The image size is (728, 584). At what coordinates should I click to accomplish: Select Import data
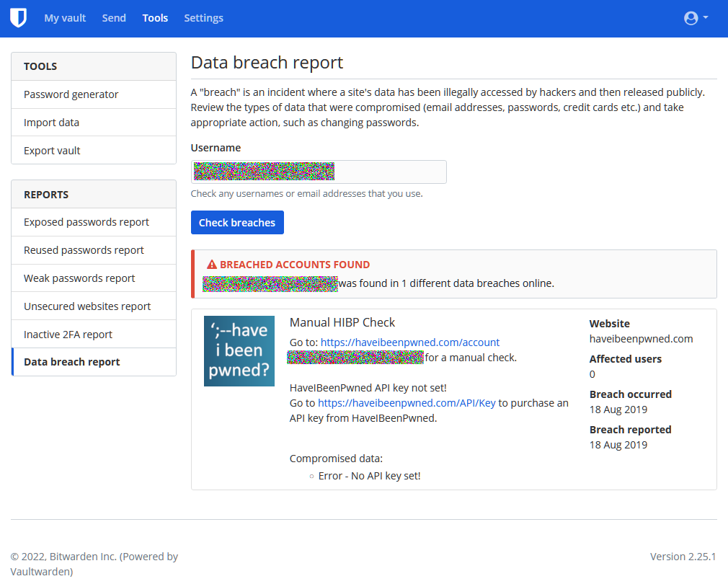click(x=93, y=123)
